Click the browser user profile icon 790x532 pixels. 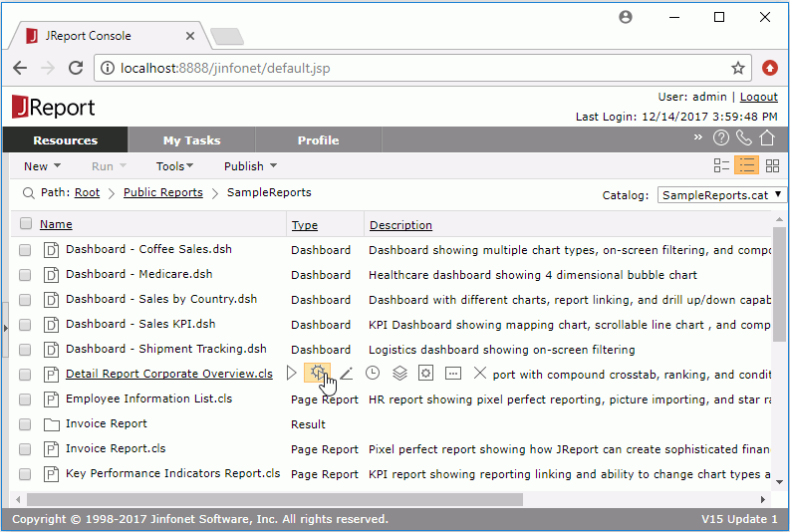pyautogui.click(x=626, y=17)
